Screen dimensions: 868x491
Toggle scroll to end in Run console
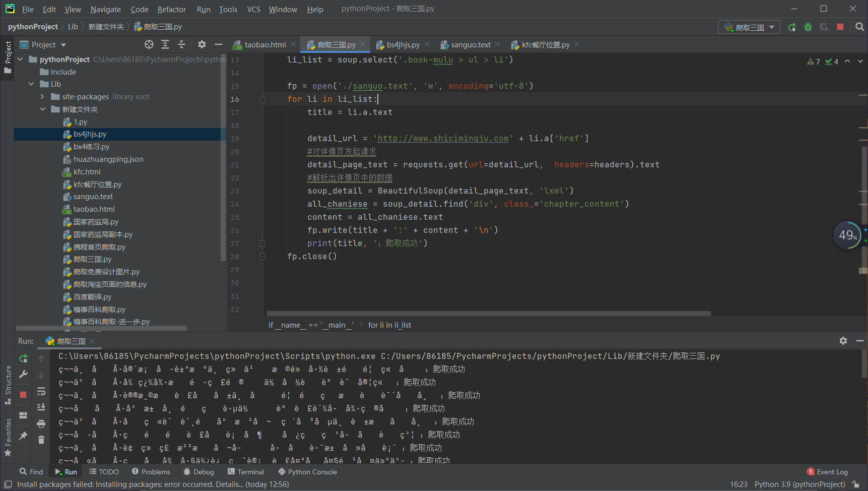[41, 407]
